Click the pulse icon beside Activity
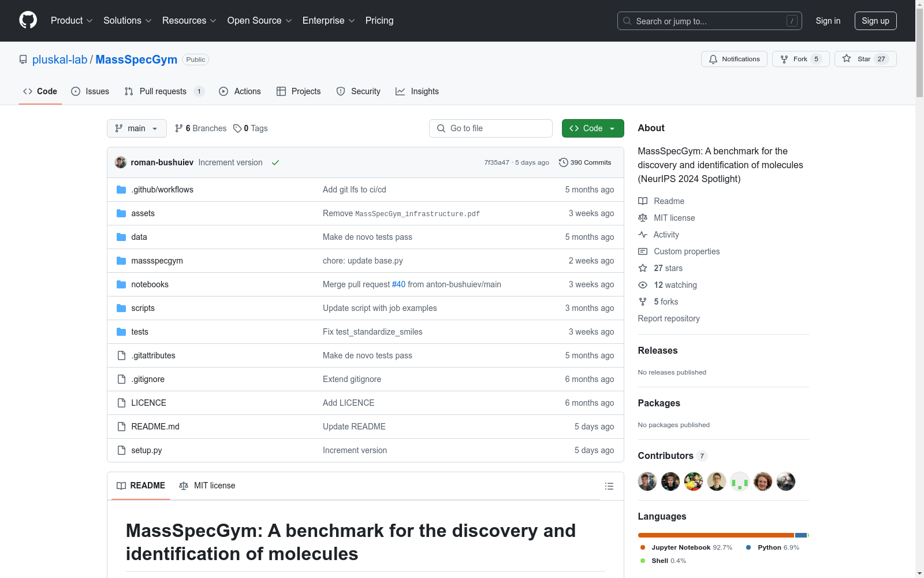The height and width of the screenshot is (578, 924). click(x=643, y=235)
